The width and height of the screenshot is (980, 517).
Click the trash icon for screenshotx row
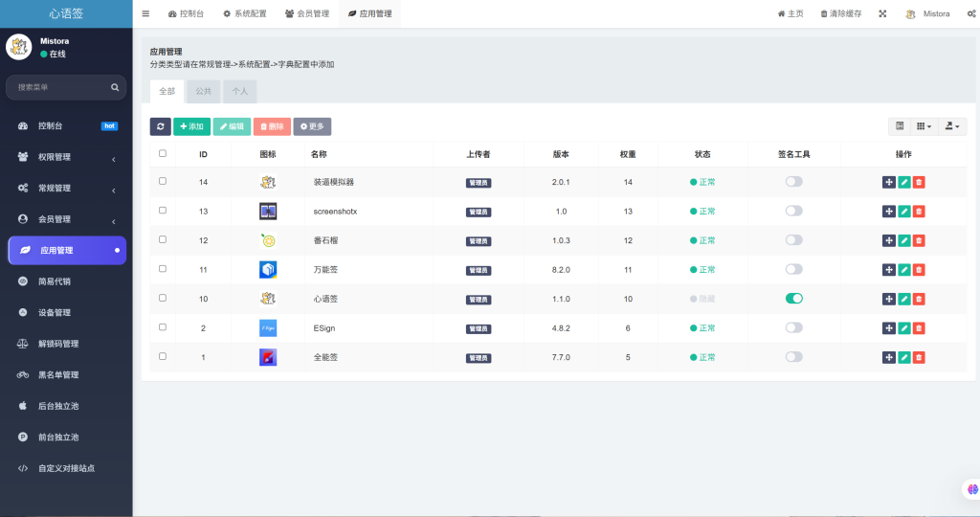point(919,212)
